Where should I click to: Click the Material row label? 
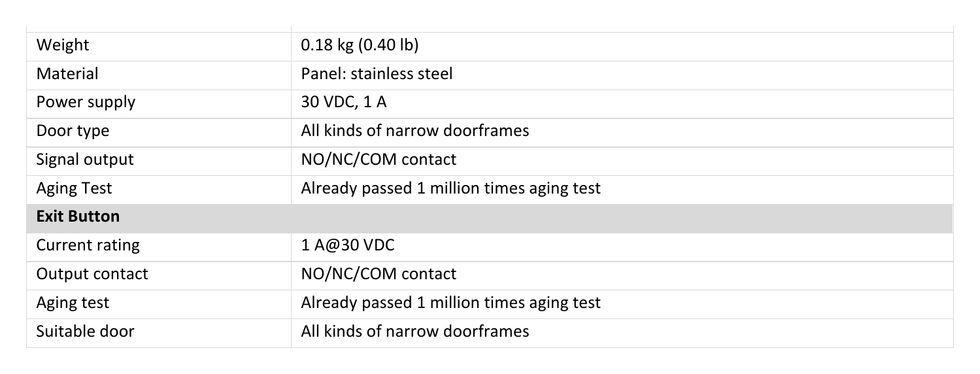67,74
